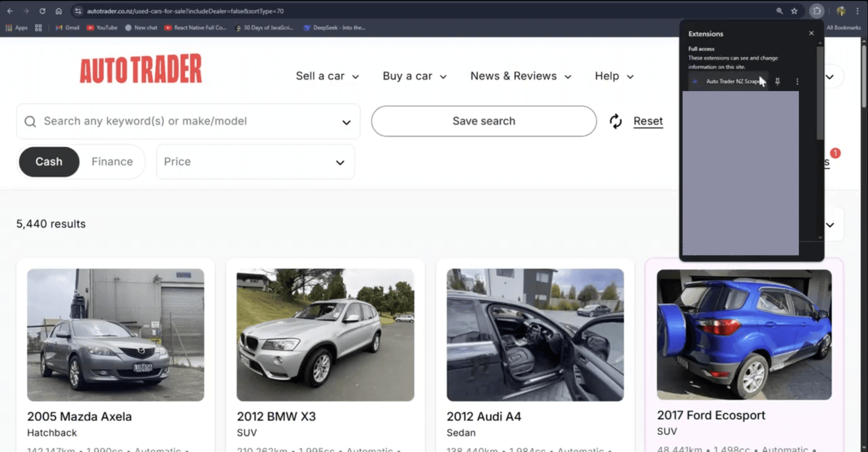
Task: Click the browser address bar URL
Action: coord(185,11)
